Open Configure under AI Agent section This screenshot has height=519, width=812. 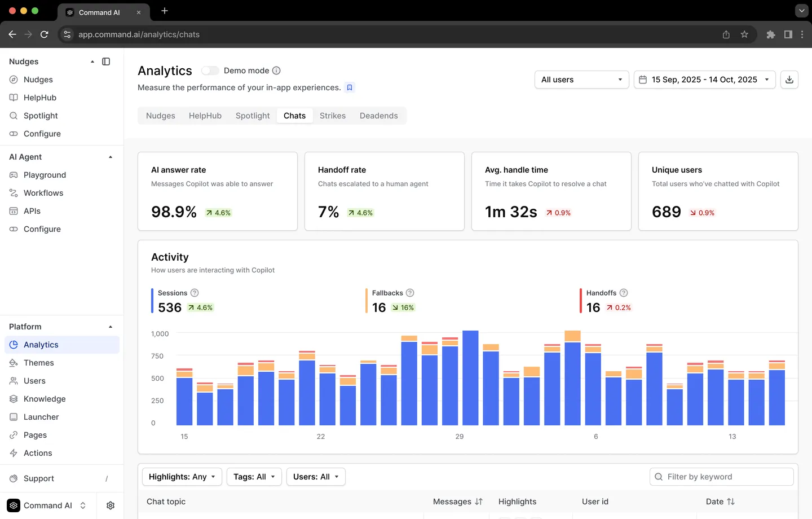click(42, 229)
